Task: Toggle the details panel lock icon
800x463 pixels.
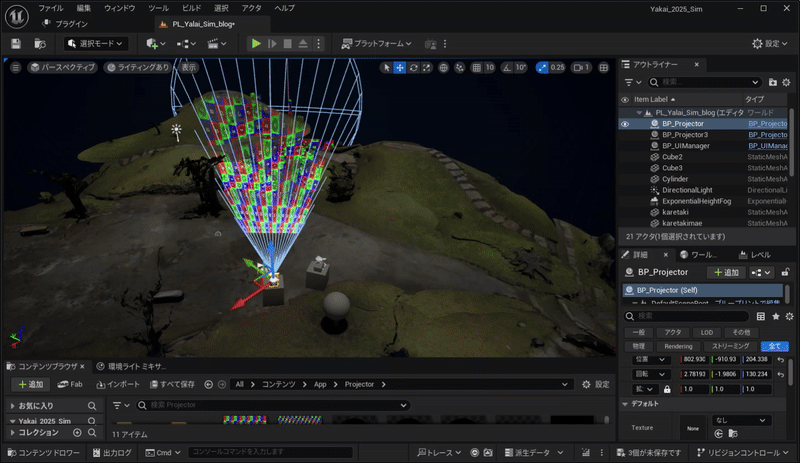Action: pos(785,273)
